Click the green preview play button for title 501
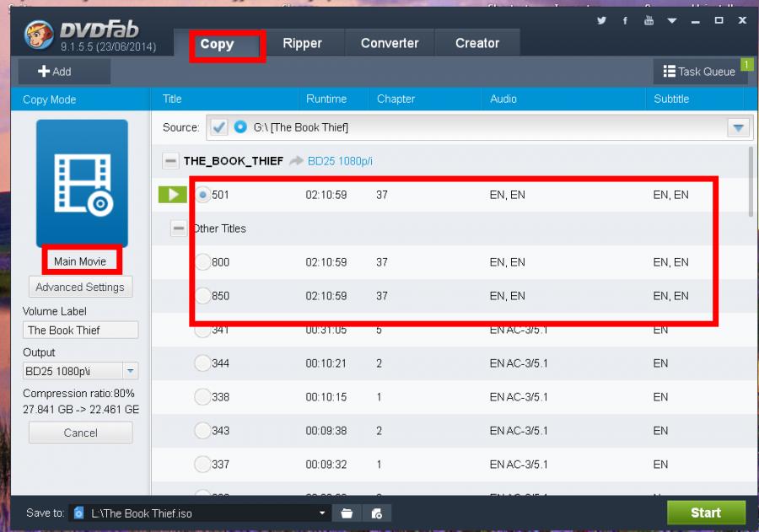The height and width of the screenshot is (532, 759). click(x=172, y=195)
